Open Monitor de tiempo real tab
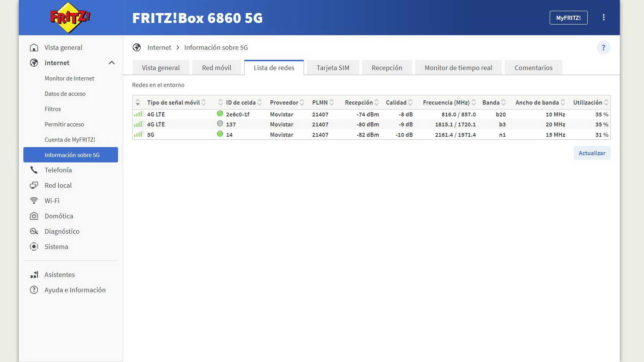The height and width of the screenshot is (362, 644). tap(458, 68)
